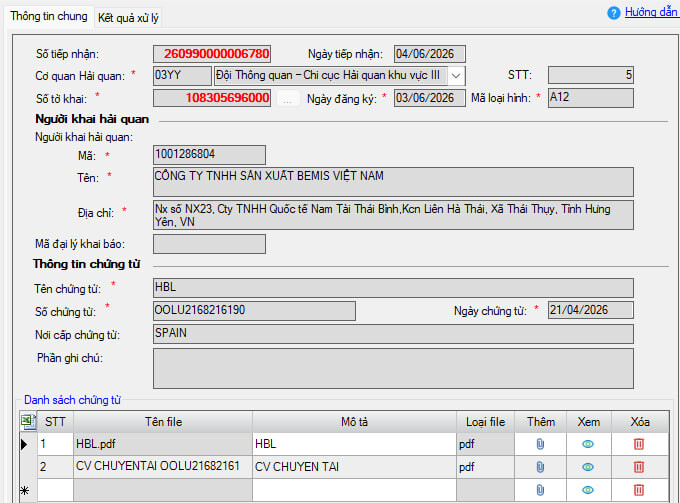Select the CV CHUYENTAI OOLU21682161 file name cell
The width and height of the screenshot is (680, 503).
(x=163, y=467)
